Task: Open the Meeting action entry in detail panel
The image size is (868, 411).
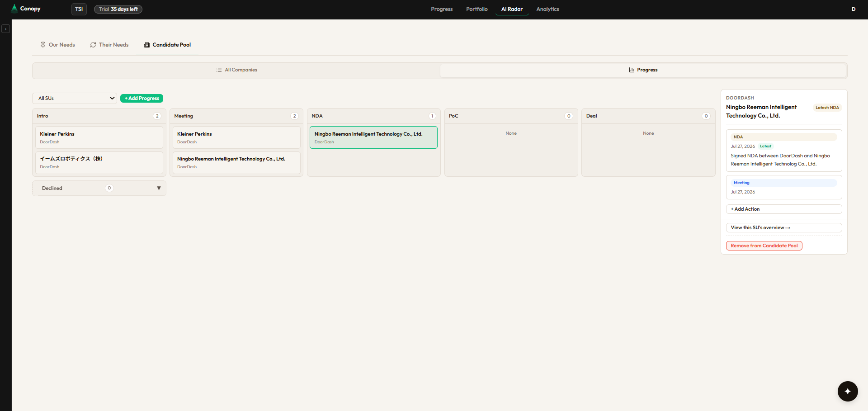Action: (784, 187)
